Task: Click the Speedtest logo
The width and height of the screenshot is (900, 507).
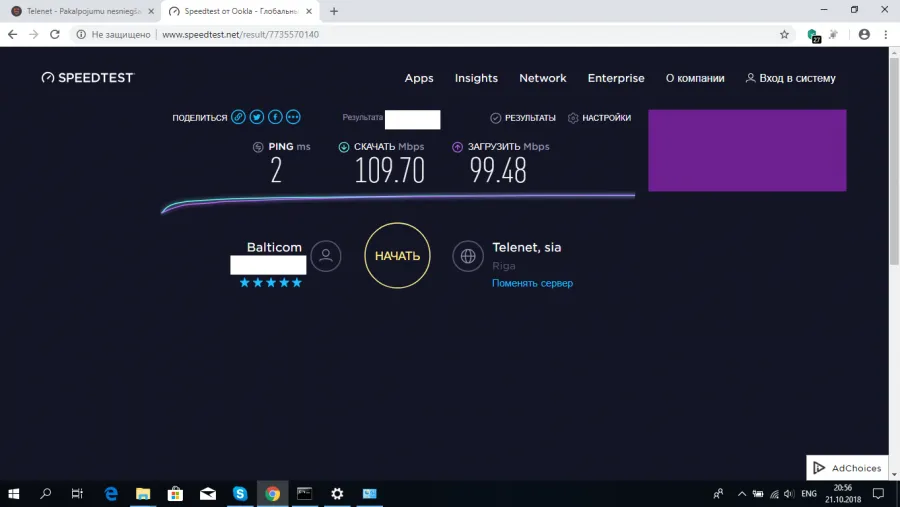Action: coord(88,78)
